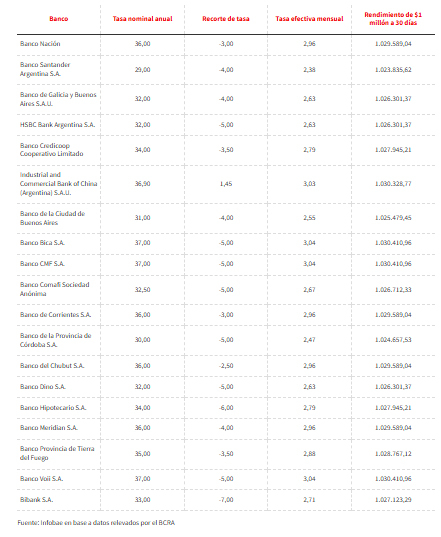
Task: Click Banco Credicoop Cooperativo Limitado cell
Action: (51, 150)
